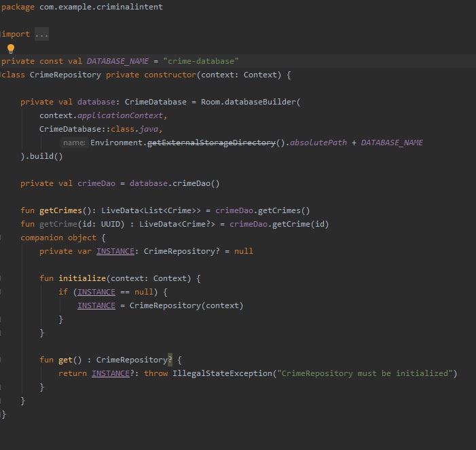
Task: Click INSTANCE variable declaration
Action: pyautogui.click(x=115, y=251)
